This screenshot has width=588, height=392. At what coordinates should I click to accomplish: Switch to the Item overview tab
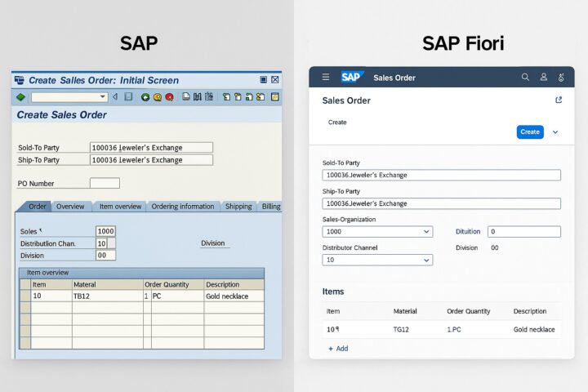click(120, 207)
